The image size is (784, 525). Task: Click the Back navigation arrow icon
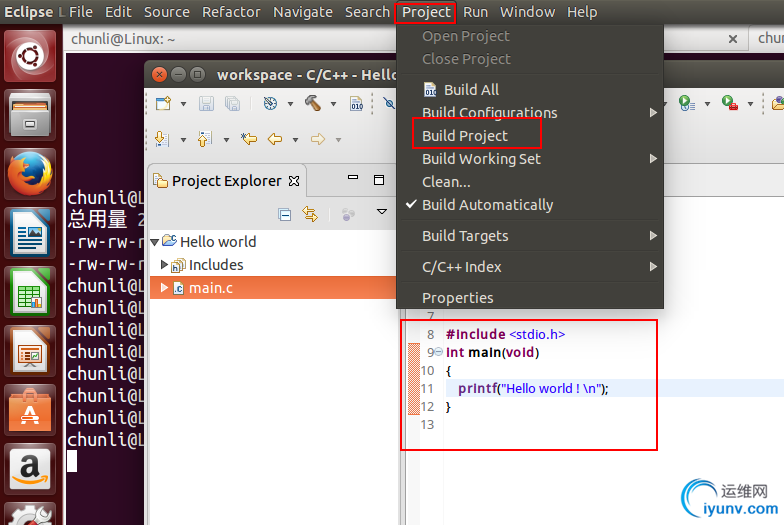275,139
